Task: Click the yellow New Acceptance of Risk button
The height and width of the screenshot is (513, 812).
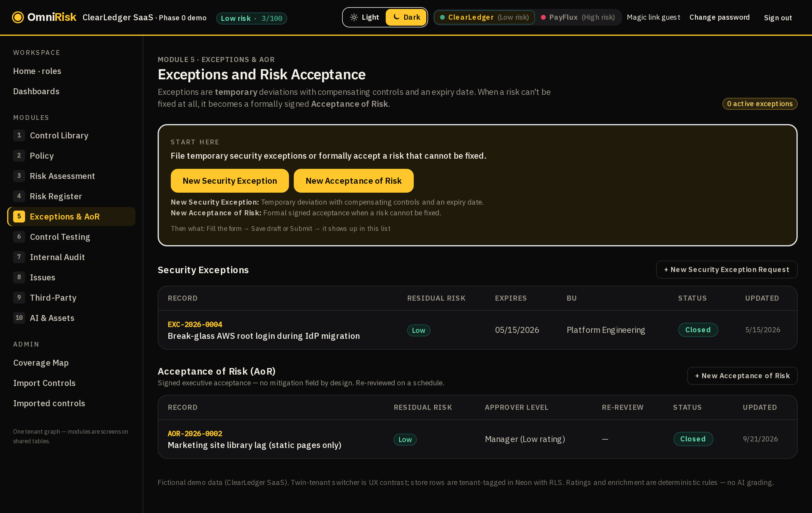Action: click(x=353, y=181)
